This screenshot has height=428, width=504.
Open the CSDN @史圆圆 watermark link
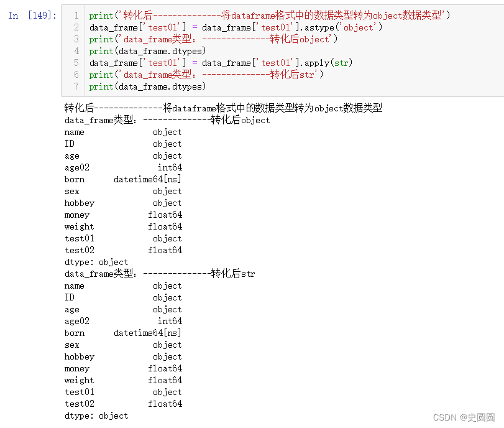coord(462,417)
